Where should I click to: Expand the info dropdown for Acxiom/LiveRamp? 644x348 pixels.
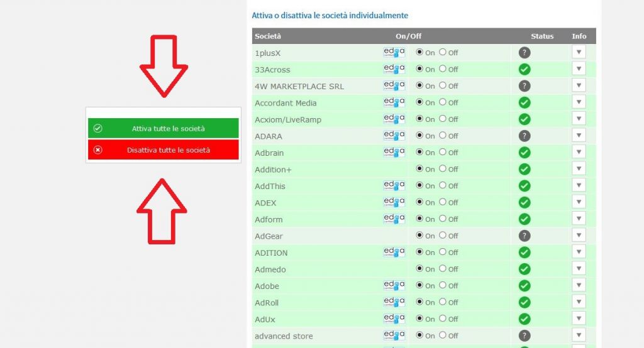[579, 119]
